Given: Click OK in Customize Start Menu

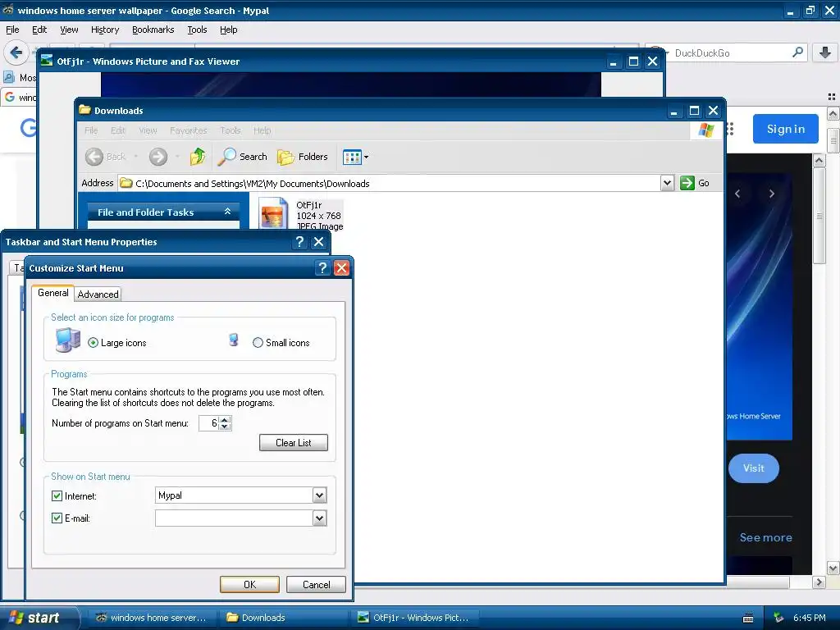Looking at the screenshot, I should pos(249,584).
